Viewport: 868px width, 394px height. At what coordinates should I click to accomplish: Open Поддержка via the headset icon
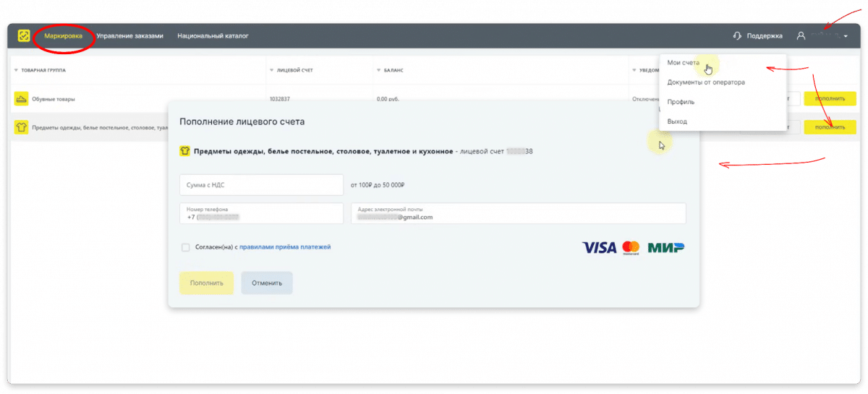pos(737,35)
